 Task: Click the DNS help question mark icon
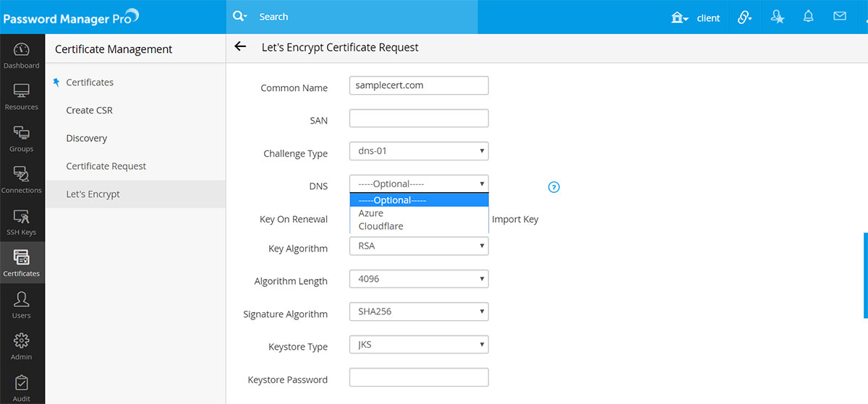[x=554, y=187]
